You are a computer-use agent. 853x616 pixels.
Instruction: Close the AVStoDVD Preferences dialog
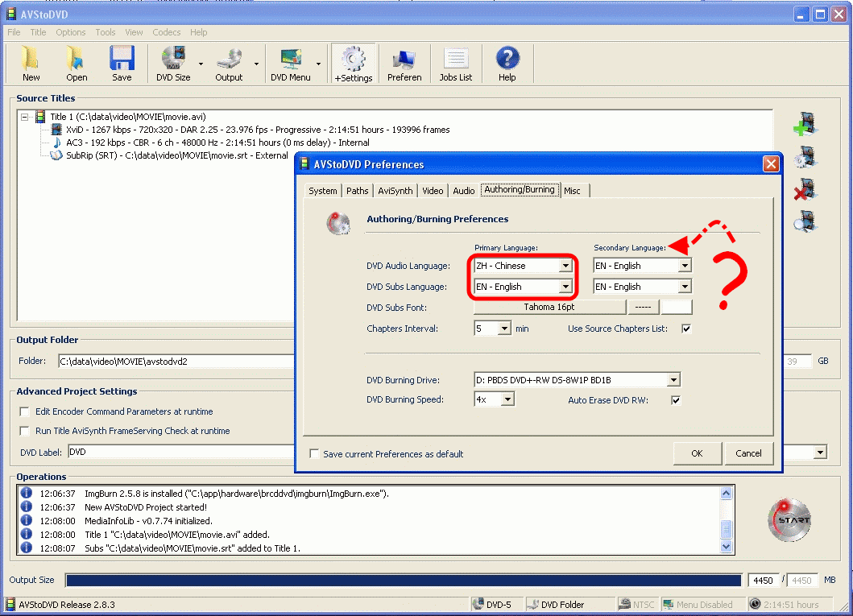coord(771,163)
